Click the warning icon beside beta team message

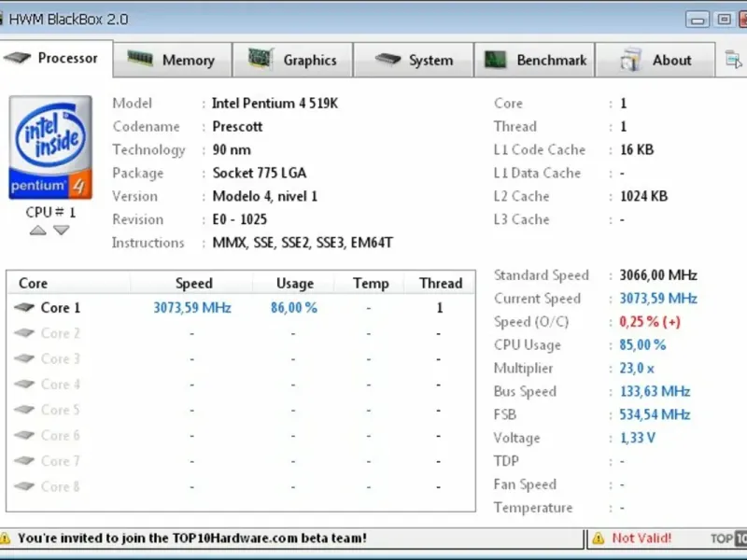[x=5, y=539]
